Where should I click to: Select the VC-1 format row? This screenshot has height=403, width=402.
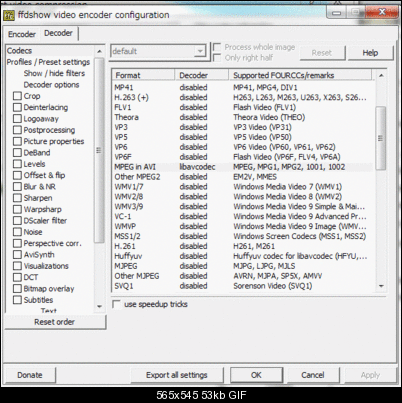click(x=242, y=217)
